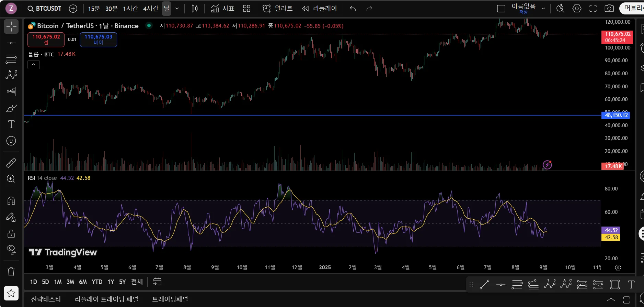The image size is (644, 307).
Task: Select trend line in floating toolbar
Action: click(x=484, y=285)
